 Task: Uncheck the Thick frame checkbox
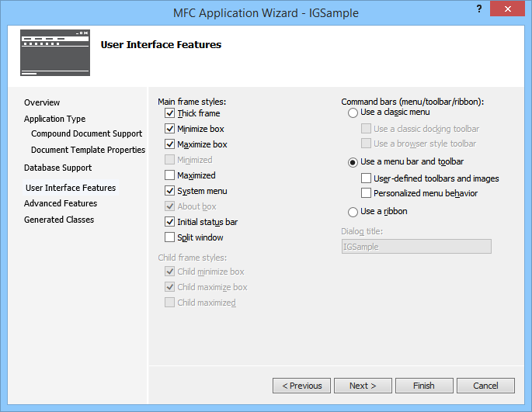[x=170, y=113]
